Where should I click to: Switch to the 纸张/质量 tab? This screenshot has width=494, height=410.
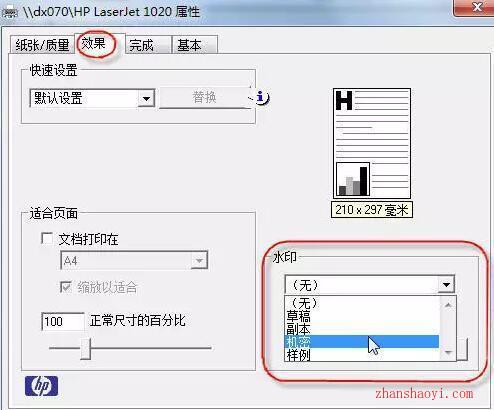coord(42,45)
